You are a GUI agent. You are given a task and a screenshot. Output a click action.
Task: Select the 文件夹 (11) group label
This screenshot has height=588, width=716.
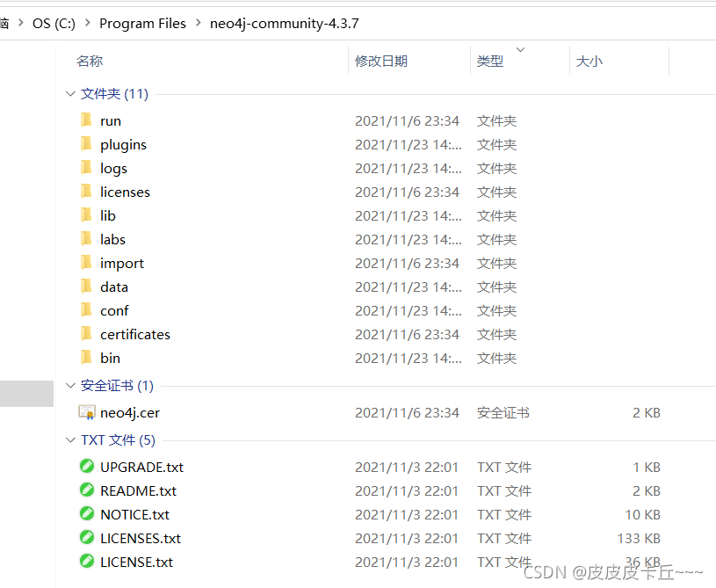click(114, 94)
